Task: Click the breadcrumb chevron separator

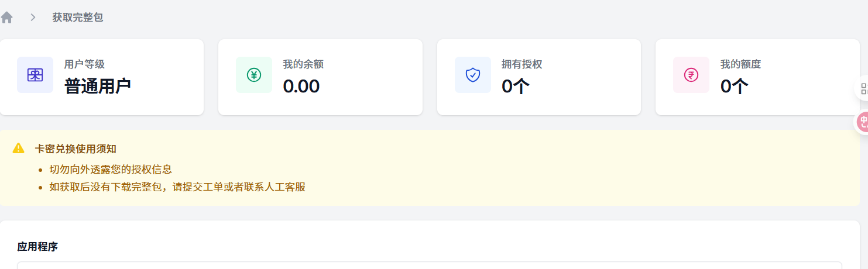Action: click(x=33, y=18)
